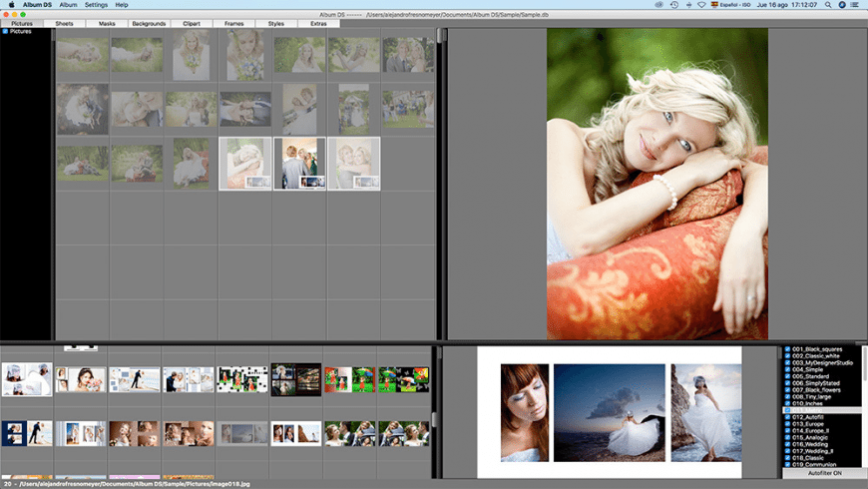Uncheck the 004_Simple style checkbox
Viewport: 868px width, 489px height.
787,369
